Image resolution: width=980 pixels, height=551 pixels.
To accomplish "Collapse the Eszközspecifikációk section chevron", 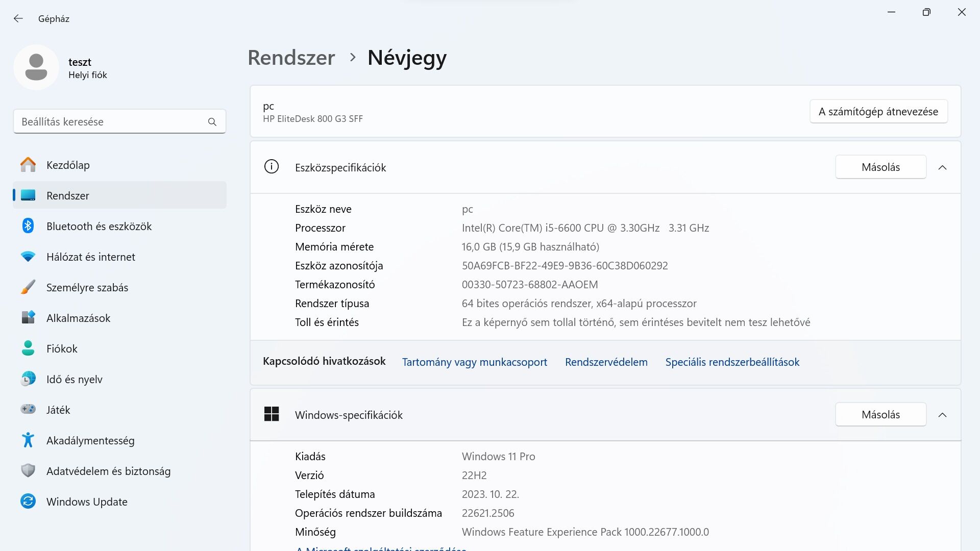I will tap(942, 167).
